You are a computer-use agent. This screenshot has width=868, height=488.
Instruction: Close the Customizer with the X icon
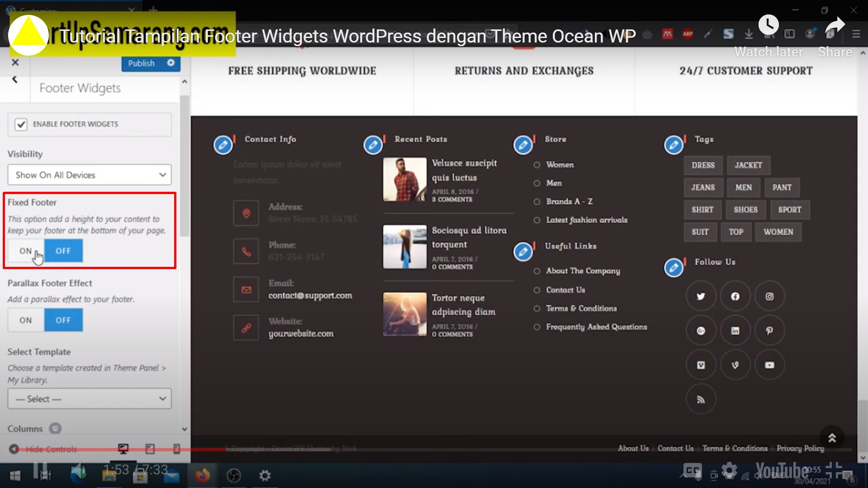click(15, 62)
